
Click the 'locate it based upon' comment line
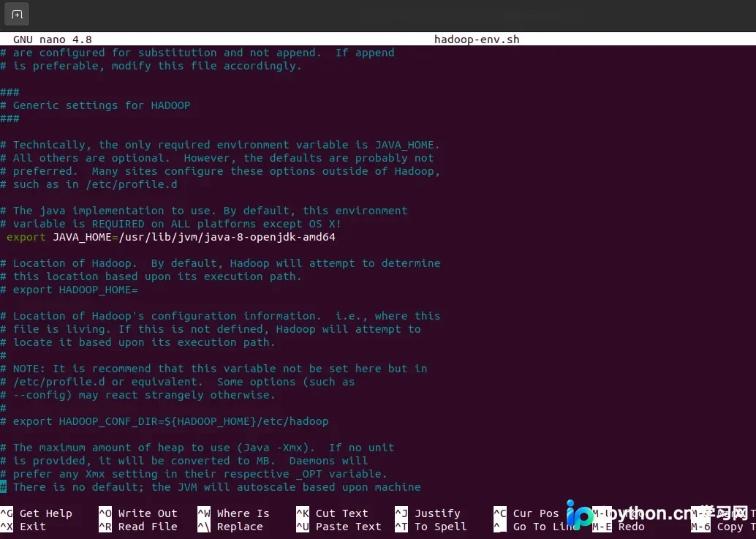pos(138,342)
